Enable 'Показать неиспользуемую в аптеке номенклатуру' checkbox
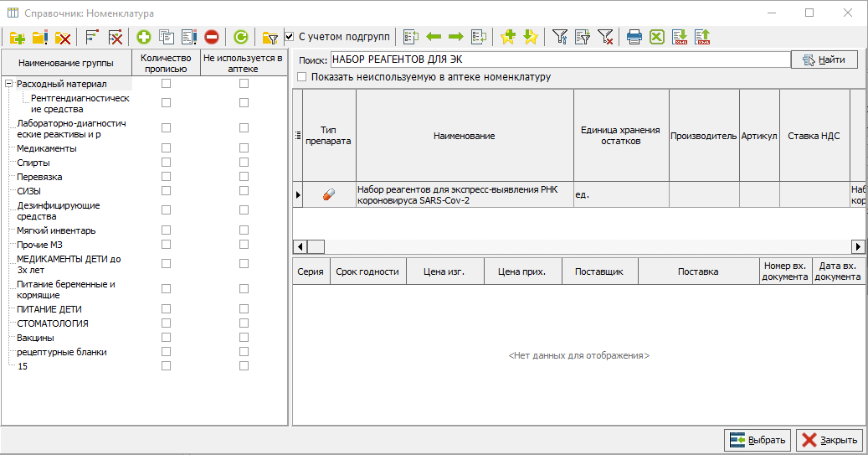868x455 pixels. click(x=302, y=77)
